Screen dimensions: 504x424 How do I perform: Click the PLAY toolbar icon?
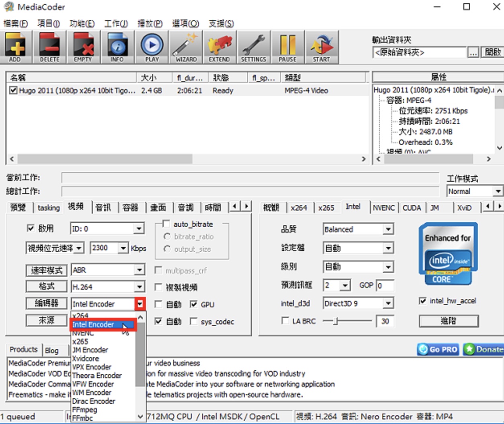(152, 47)
